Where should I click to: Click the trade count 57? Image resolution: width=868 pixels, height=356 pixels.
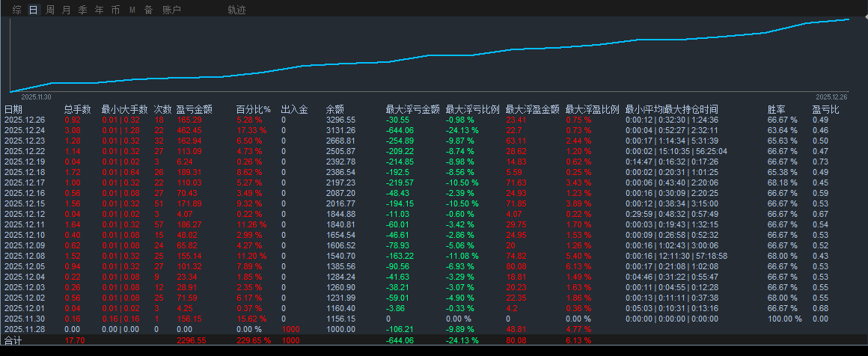tap(159, 224)
